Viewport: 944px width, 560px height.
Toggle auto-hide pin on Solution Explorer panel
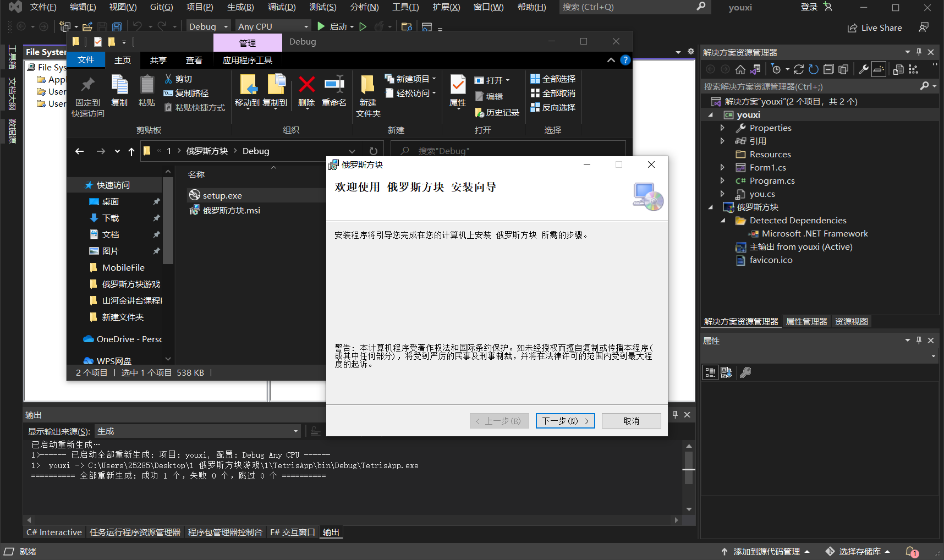click(x=919, y=52)
